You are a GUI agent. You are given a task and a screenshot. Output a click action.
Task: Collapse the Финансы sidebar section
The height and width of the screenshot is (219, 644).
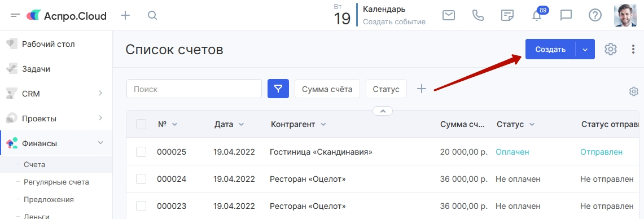pos(100,143)
